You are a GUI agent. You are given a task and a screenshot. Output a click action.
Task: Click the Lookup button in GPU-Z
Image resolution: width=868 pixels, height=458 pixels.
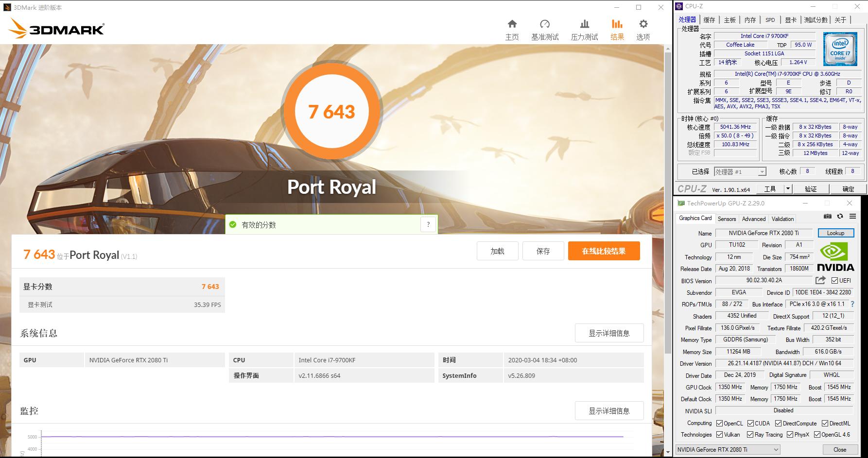pyautogui.click(x=835, y=233)
